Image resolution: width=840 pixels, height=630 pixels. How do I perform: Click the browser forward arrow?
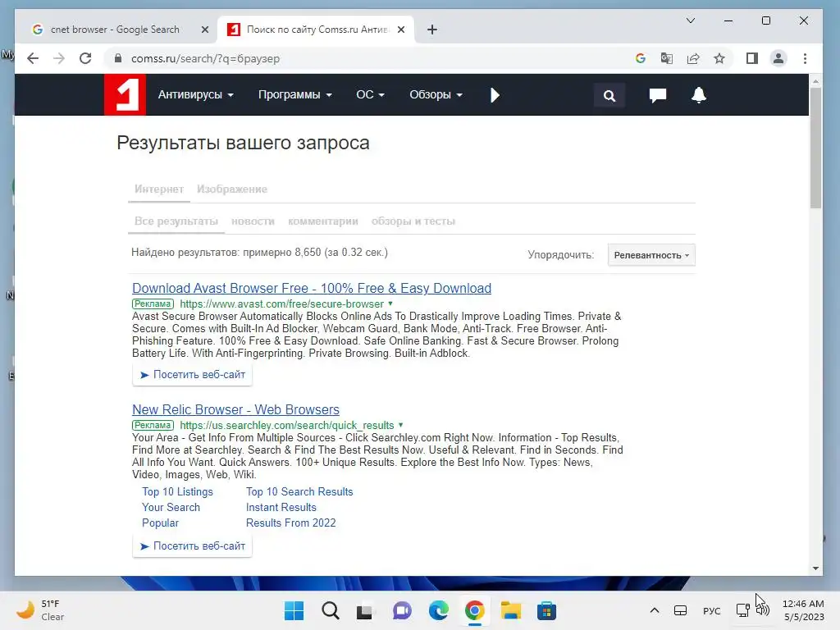point(59,58)
